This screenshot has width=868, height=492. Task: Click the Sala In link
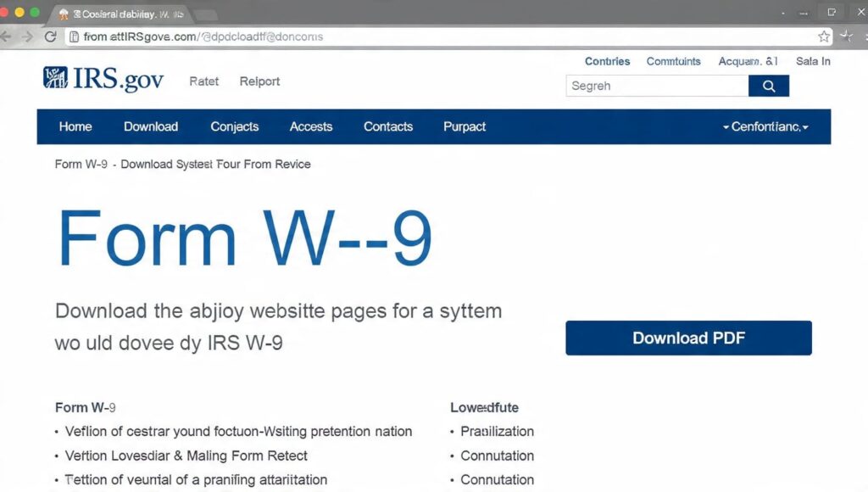pyautogui.click(x=813, y=61)
